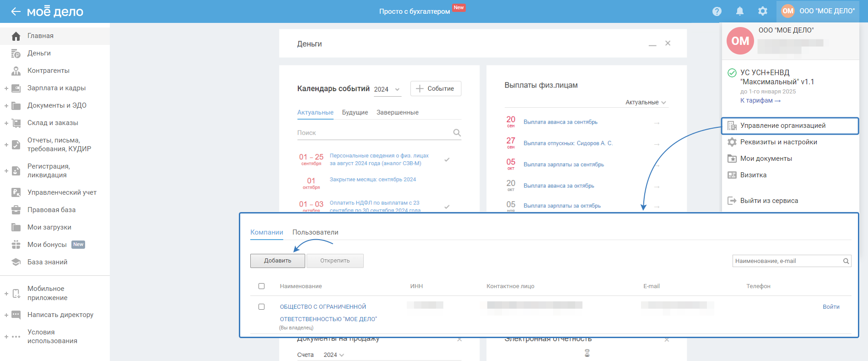The width and height of the screenshot is (868, 361).
Task: Open Закрытие месяца: сентябрь 2024 event
Action: (x=373, y=180)
